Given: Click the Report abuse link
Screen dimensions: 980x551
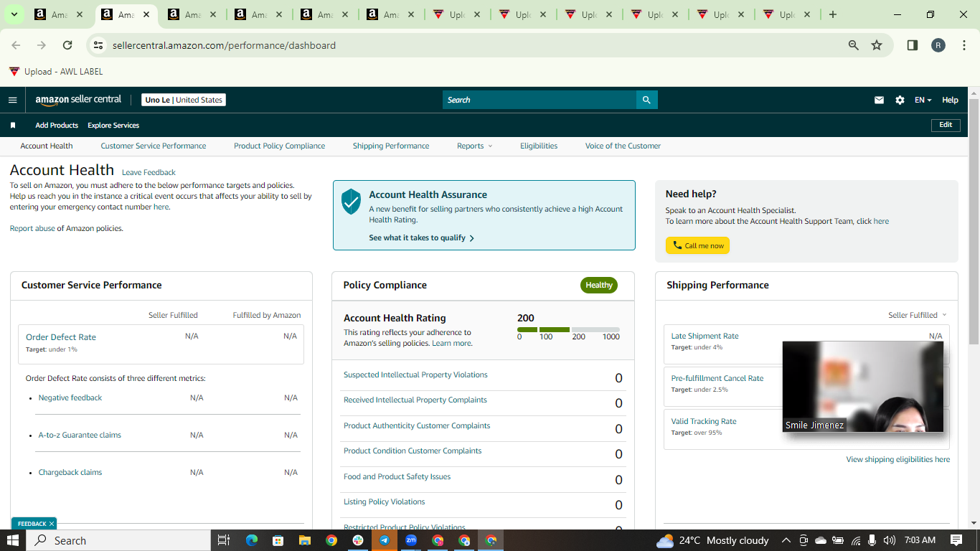Looking at the screenshot, I should click(32, 228).
